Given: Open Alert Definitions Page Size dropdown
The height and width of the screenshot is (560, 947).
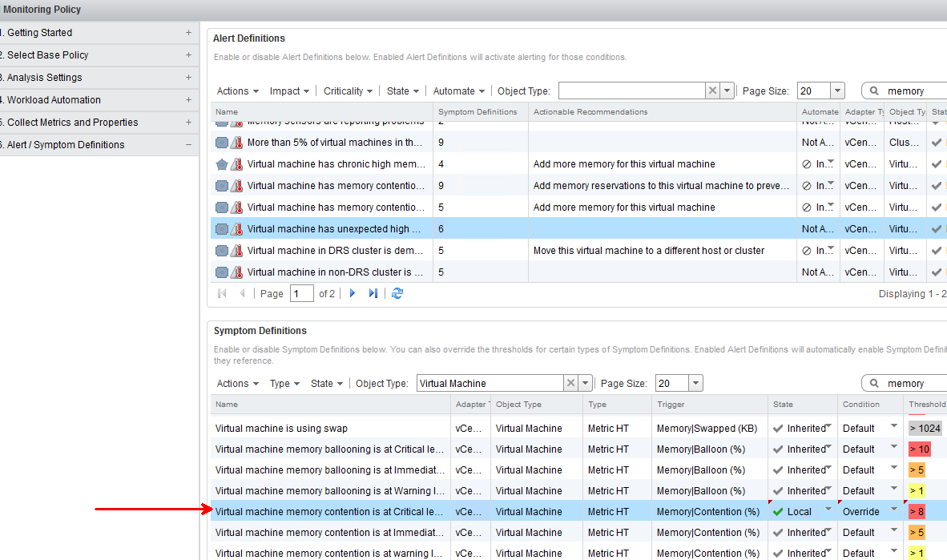Looking at the screenshot, I should [x=837, y=91].
